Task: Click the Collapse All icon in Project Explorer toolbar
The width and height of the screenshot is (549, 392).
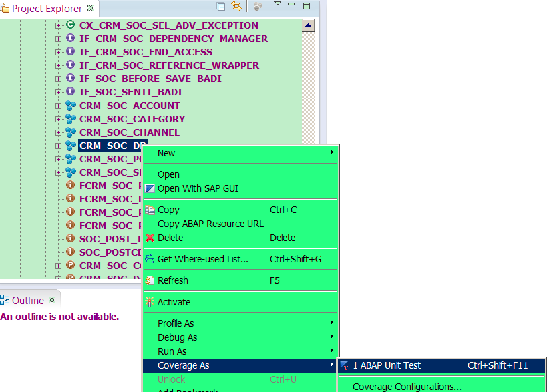Action: click(221, 6)
